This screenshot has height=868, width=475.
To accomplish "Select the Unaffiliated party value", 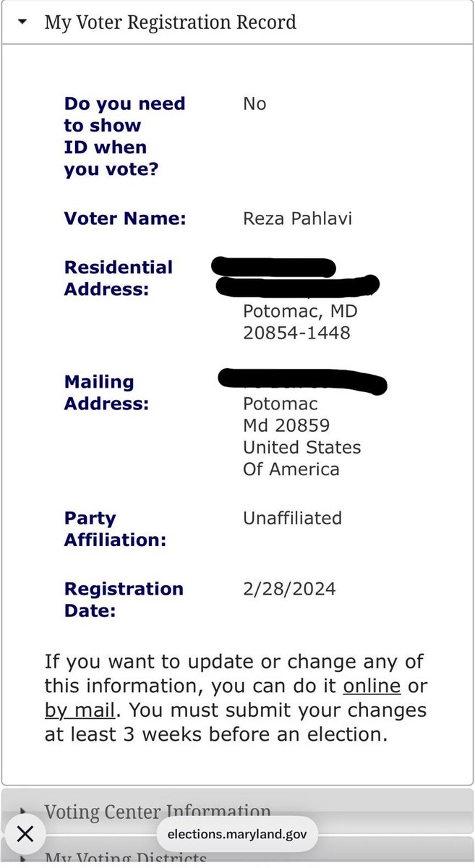I will pos(292,518).
